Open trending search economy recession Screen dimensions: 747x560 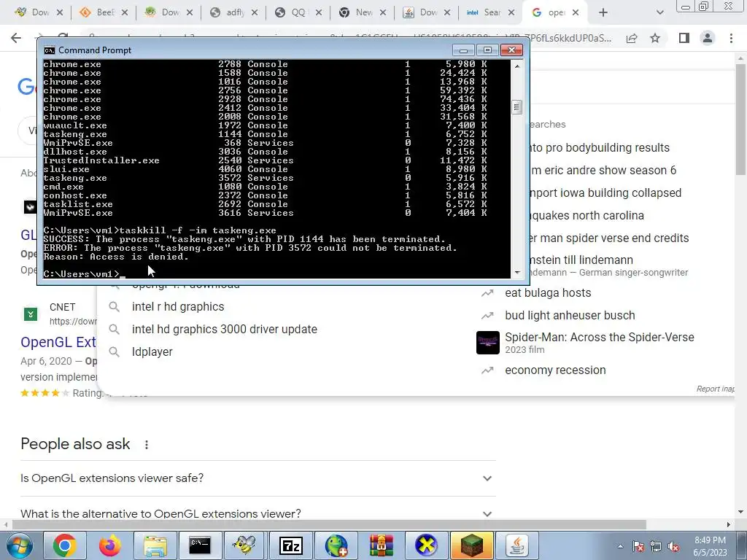[555, 370]
